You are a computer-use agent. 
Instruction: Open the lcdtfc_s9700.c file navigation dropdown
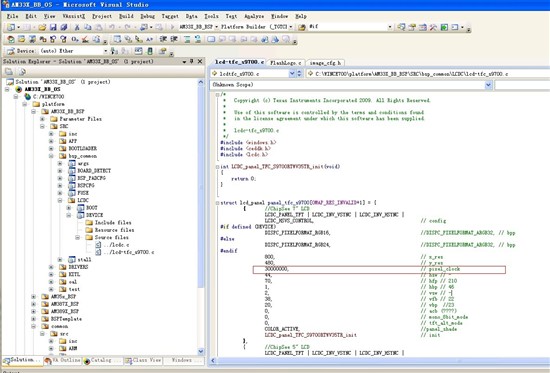pyautogui.click(x=291, y=73)
